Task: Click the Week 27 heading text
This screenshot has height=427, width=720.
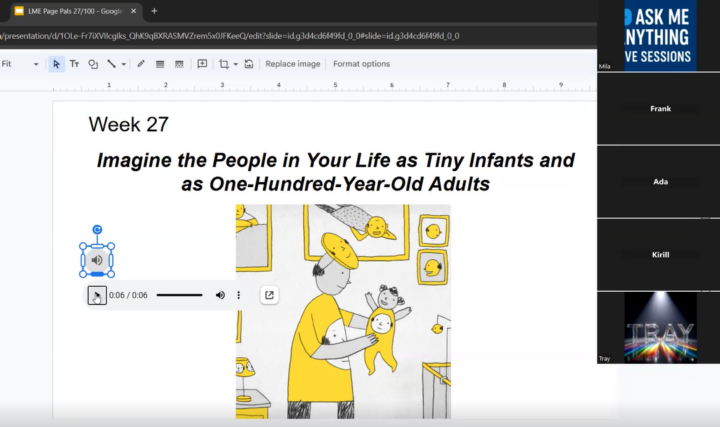Action: pos(129,124)
